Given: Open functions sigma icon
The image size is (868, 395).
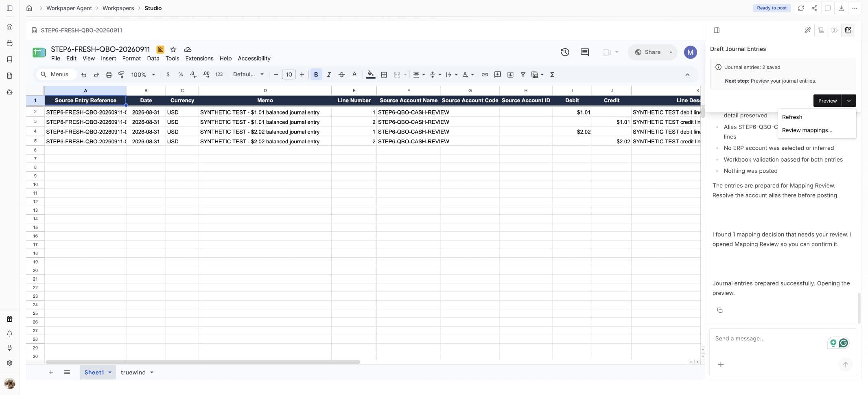Looking at the screenshot, I should (552, 75).
